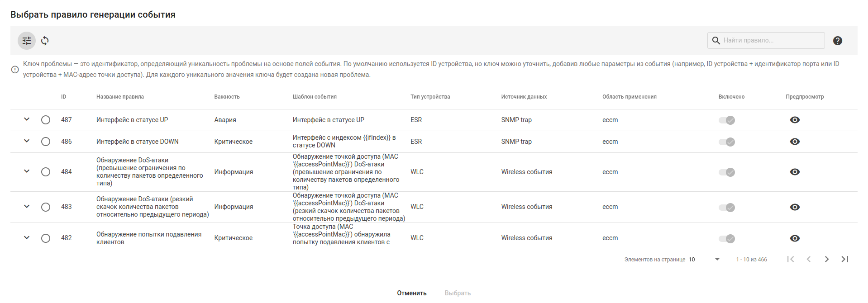Viewport: 868px width, 303px height.
Task: Click the refresh rules icon
Action: click(x=45, y=41)
